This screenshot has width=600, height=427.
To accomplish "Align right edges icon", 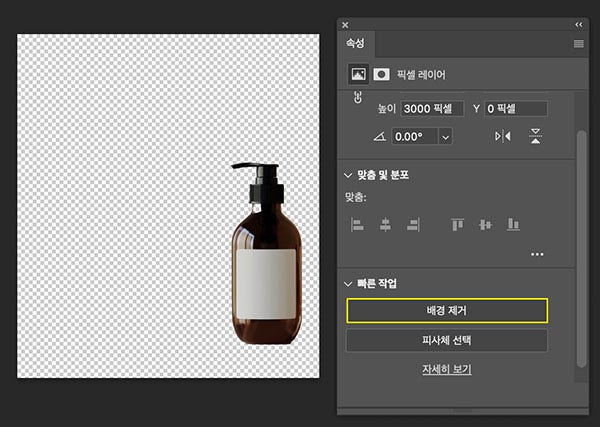I will click(413, 225).
